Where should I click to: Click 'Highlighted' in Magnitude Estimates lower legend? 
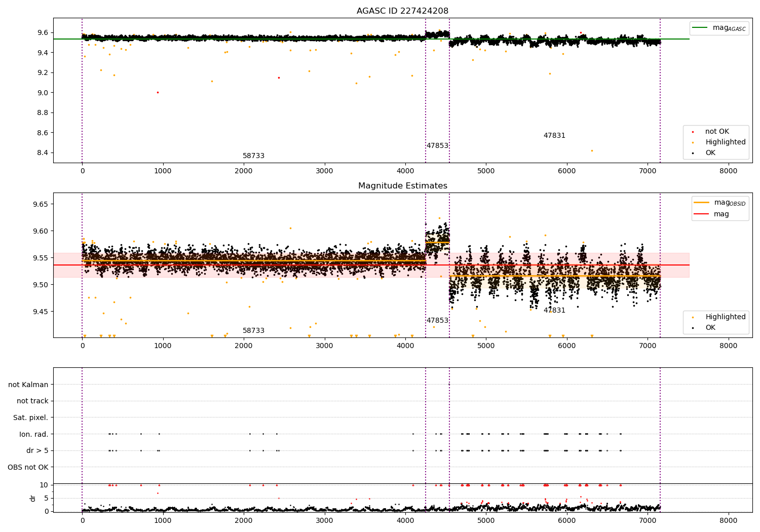(726, 317)
